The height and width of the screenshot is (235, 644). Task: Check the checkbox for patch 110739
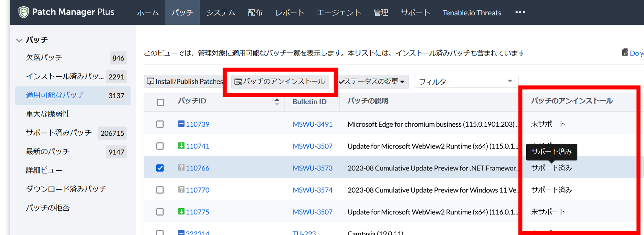click(160, 124)
